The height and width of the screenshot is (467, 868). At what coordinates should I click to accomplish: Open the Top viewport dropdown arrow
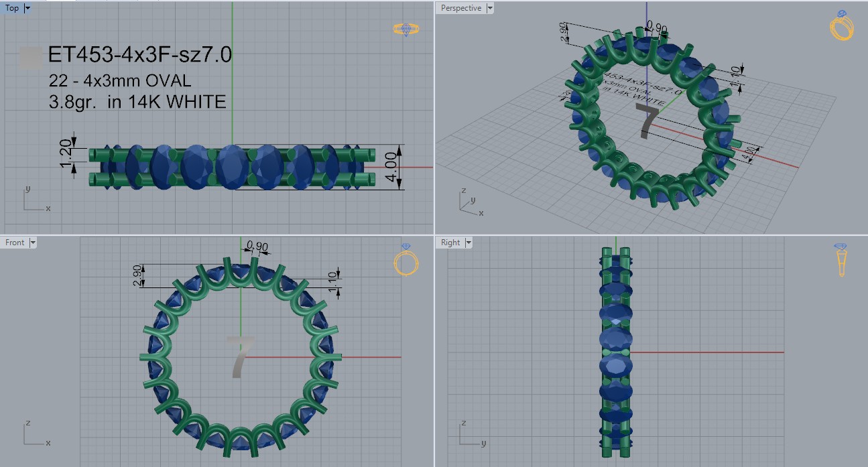27,8
